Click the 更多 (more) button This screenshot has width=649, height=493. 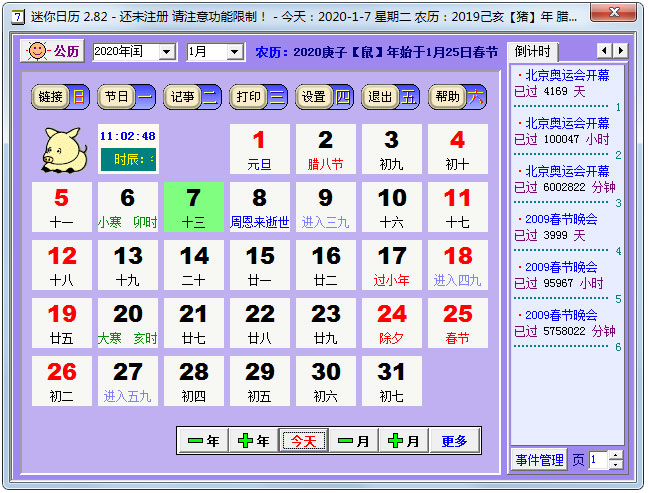pyautogui.click(x=454, y=440)
